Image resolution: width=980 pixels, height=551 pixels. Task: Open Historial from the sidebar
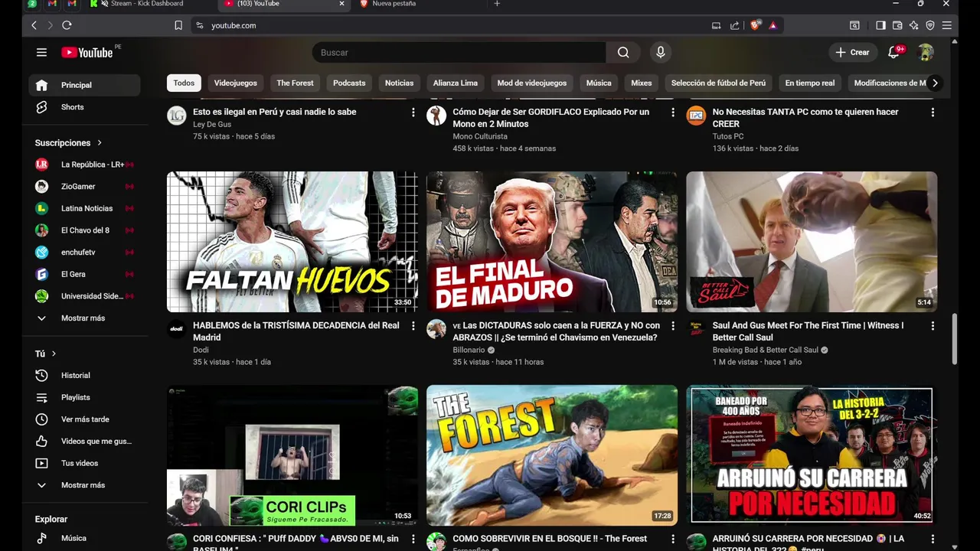click(x=84, y=376)
